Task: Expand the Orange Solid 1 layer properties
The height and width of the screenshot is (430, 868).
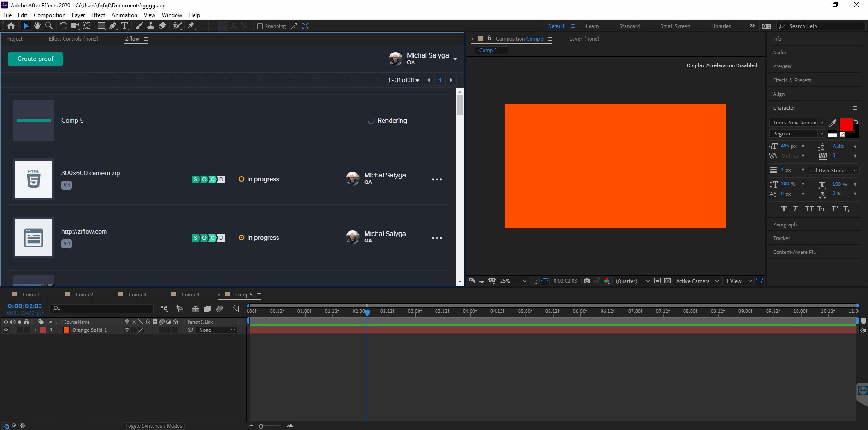Action: [x=35, y=330]
